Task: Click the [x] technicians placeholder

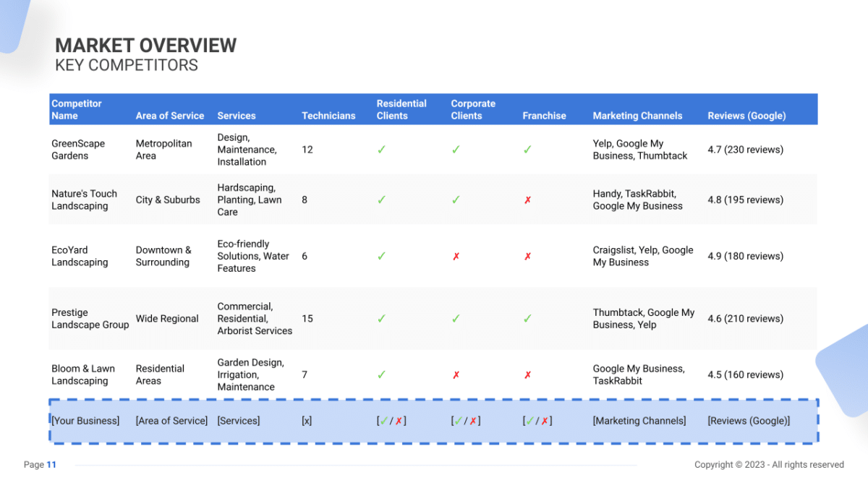Action: coord(307,421)
